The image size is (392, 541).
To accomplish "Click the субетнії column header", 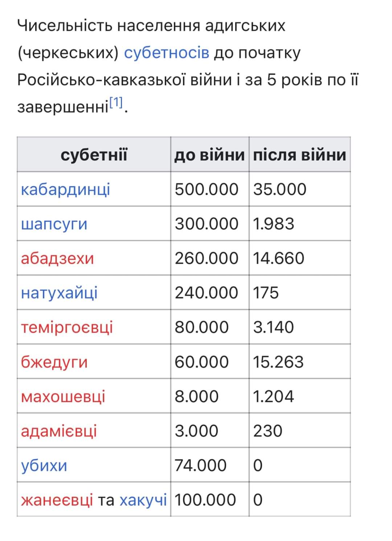I will (x=94, y=155).
